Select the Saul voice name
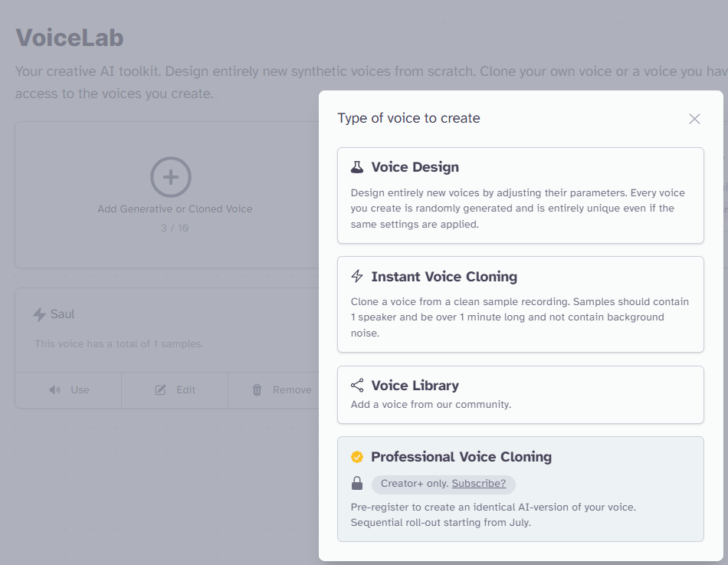 coord(62,314)
